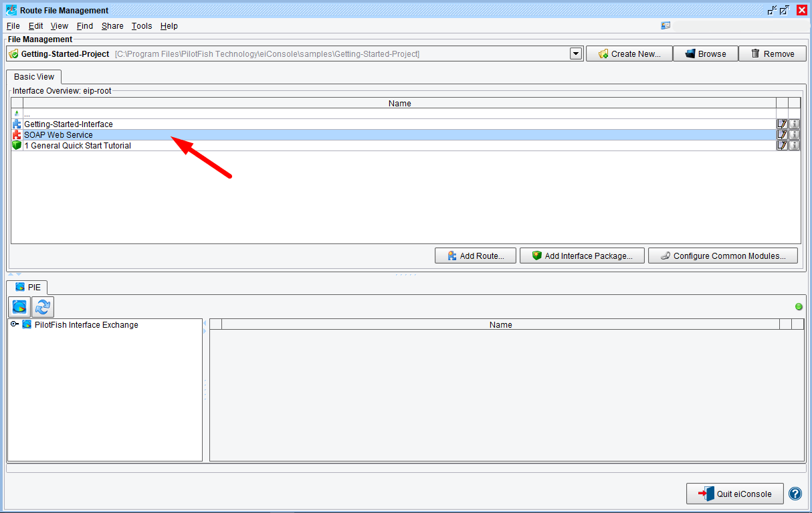Expand the PilotFish Interface Exchange tree node
This screenshot has width=812, height=513.
[14, 324]
